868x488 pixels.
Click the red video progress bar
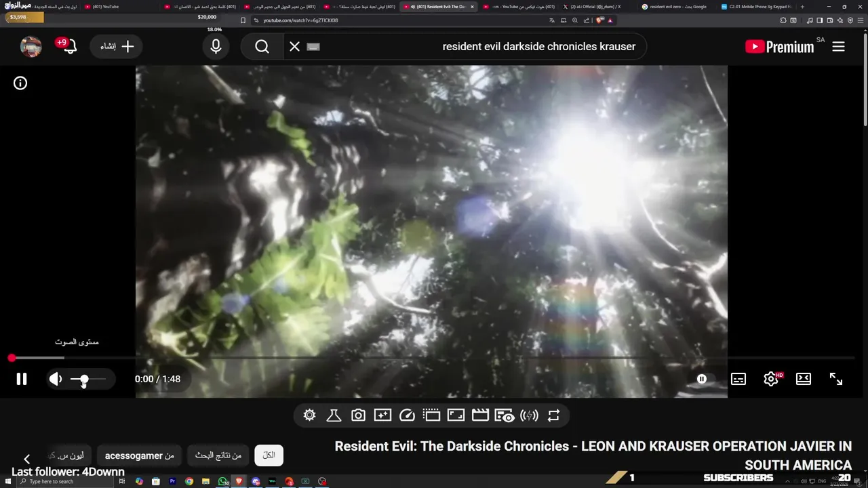pyautogui.click(x=433, y=358)
